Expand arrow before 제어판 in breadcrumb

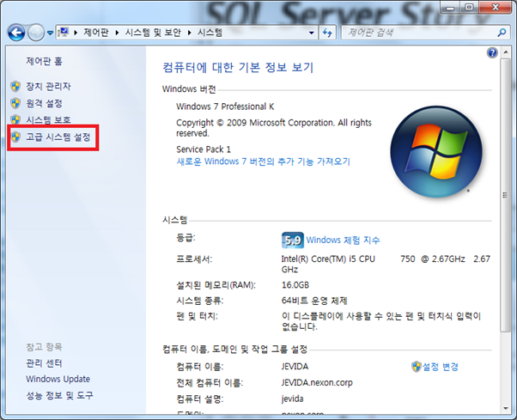[x=76, y=33]
